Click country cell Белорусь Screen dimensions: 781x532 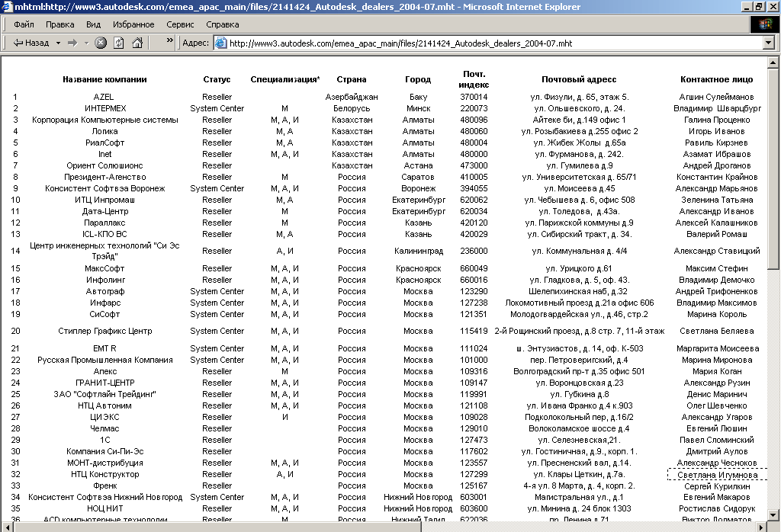[352, 108]
